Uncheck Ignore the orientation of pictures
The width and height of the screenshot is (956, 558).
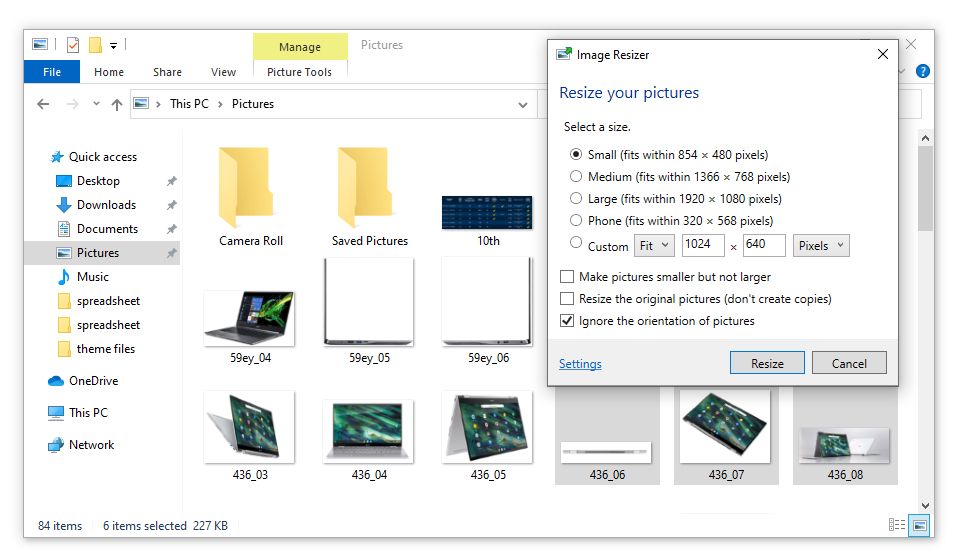coord(568,321)
